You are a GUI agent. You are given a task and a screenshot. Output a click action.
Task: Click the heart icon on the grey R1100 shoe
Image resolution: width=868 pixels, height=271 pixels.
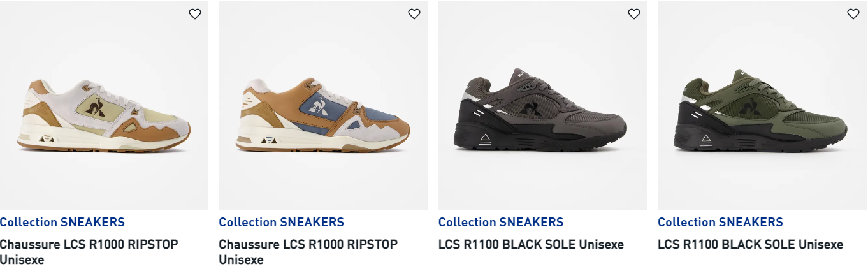point(633,14)
